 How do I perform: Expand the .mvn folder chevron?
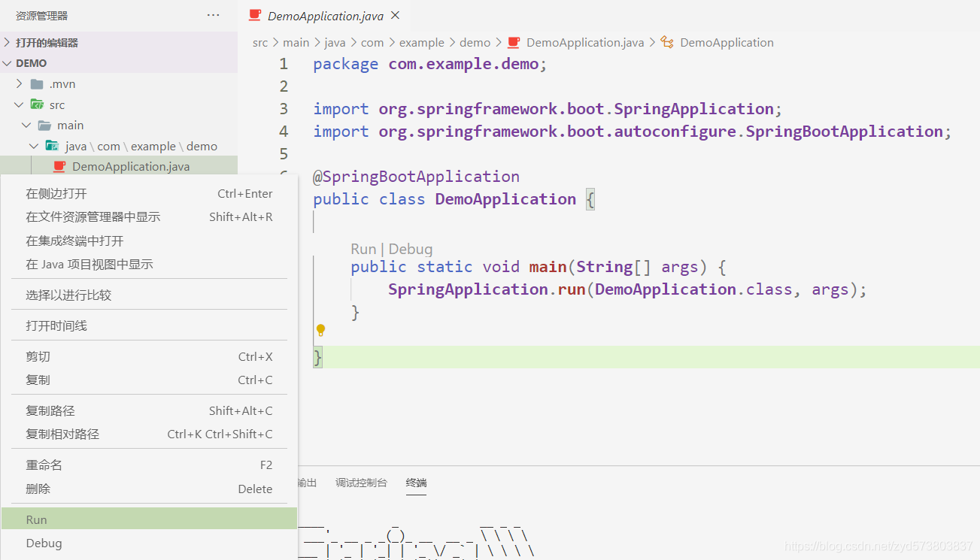click(x=20, y=83)
